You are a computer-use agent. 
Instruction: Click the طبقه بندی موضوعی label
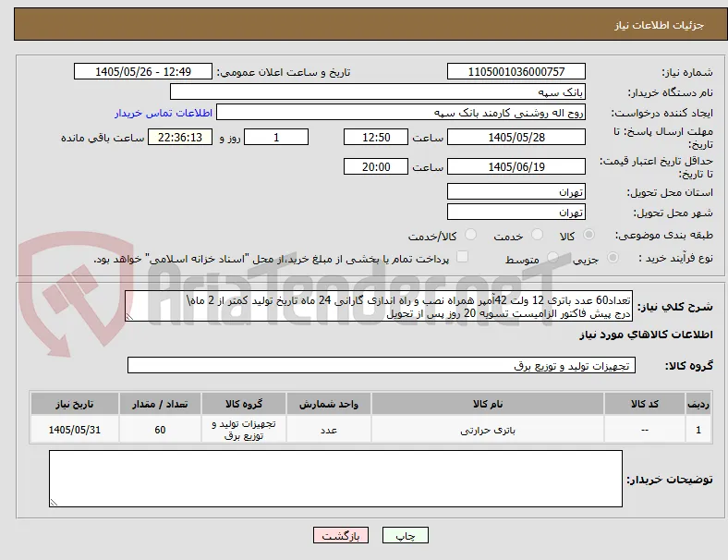coord(664,235)
